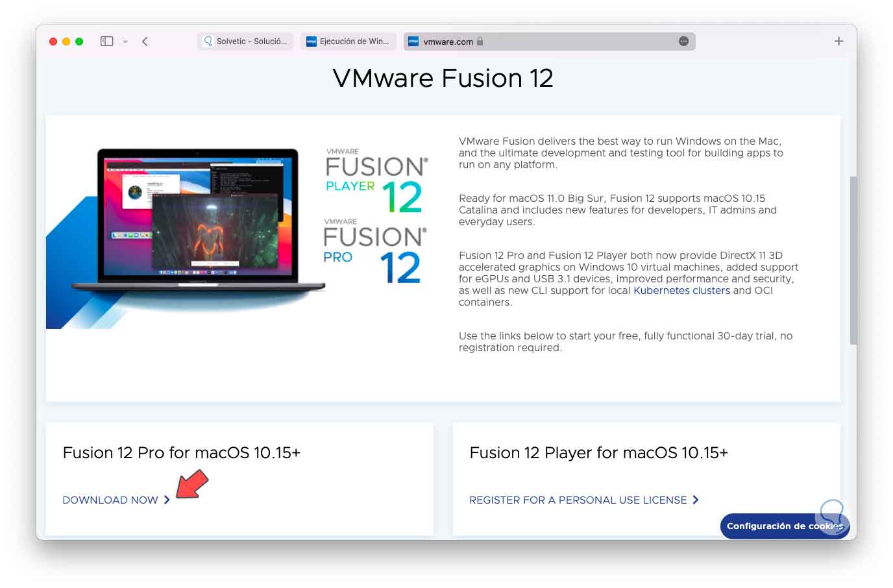
Task: Click the chevron after PERSONAL USE LICENSE
Action: tap(696, 500)
